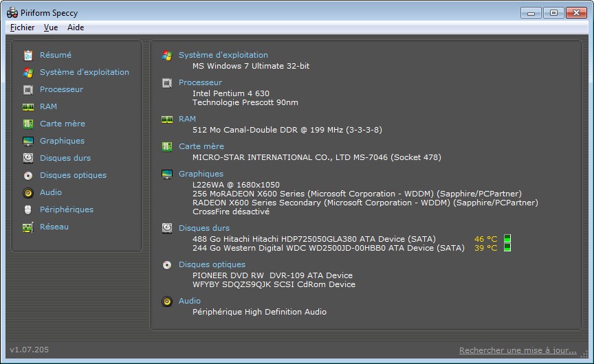Click the Disques durs heading in summary
Image resolution: width=594 pixels, height=364 pixels.
[x=203, y=228]
